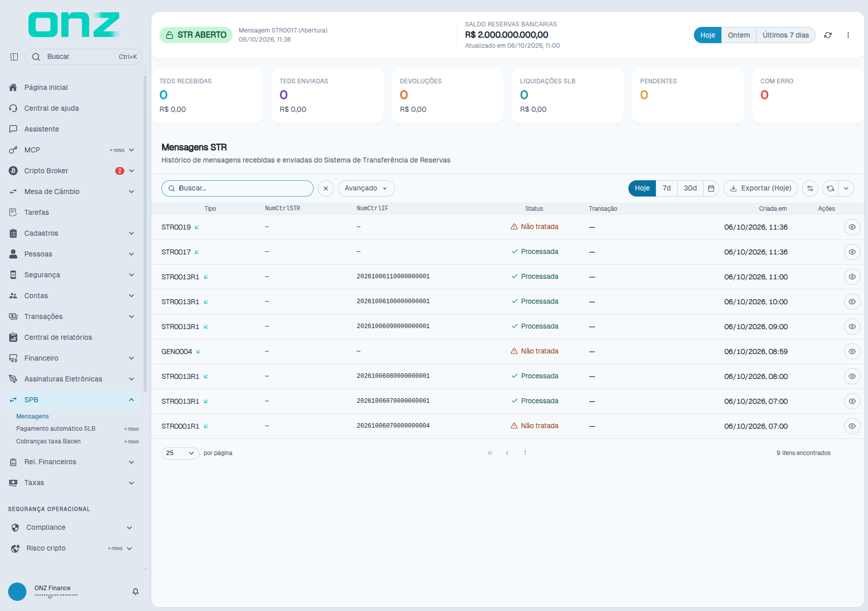This screenshot has height=611, width=868.
Task: View details of the GEN0004 message
Action: 852,351
